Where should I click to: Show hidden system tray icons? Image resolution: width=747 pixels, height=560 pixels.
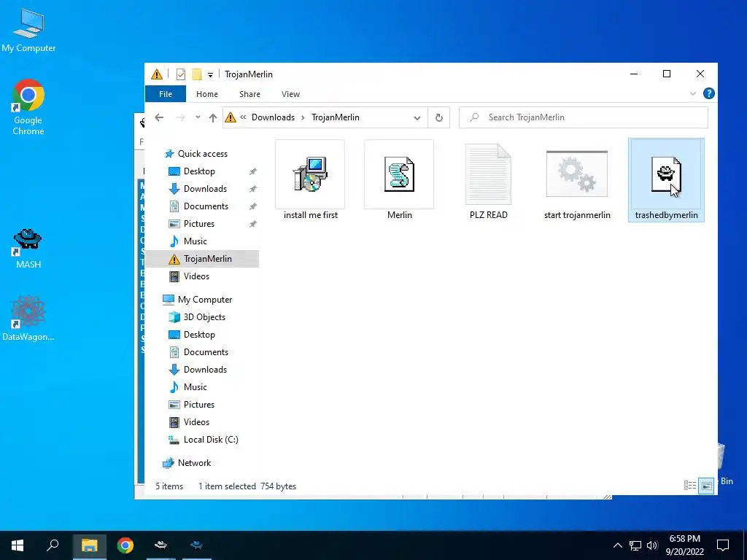[617, 545]
